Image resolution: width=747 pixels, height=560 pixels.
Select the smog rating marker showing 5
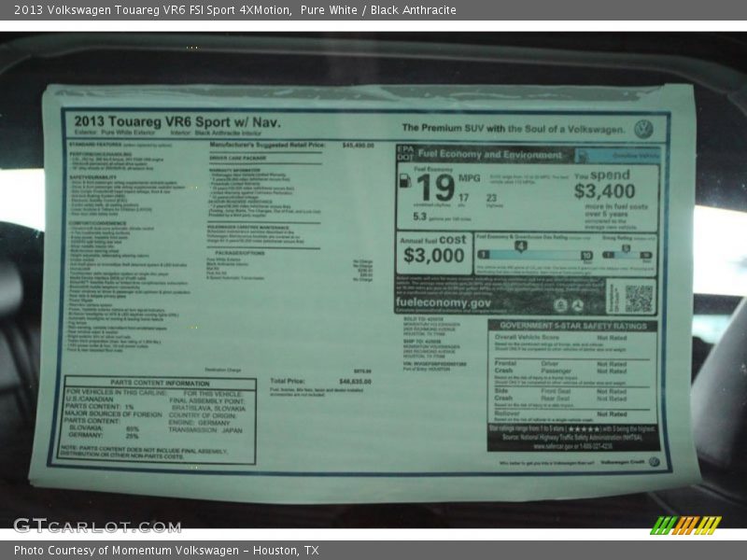(x=626, y=248)
